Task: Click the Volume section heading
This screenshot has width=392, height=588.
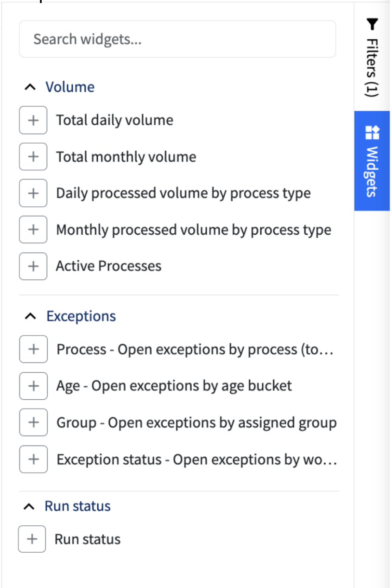Action: point(70,87)
